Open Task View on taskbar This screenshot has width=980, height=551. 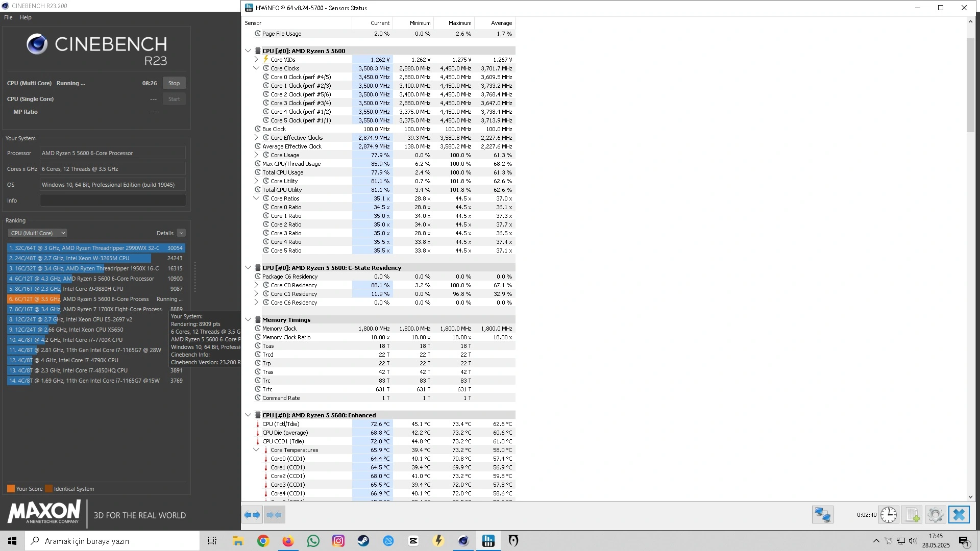(212, 541)
